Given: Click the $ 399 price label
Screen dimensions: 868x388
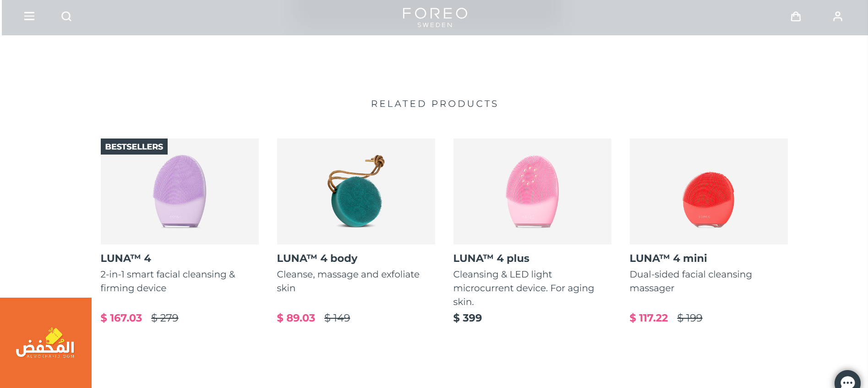Looking at the screenshot, I should pos(467,318).
